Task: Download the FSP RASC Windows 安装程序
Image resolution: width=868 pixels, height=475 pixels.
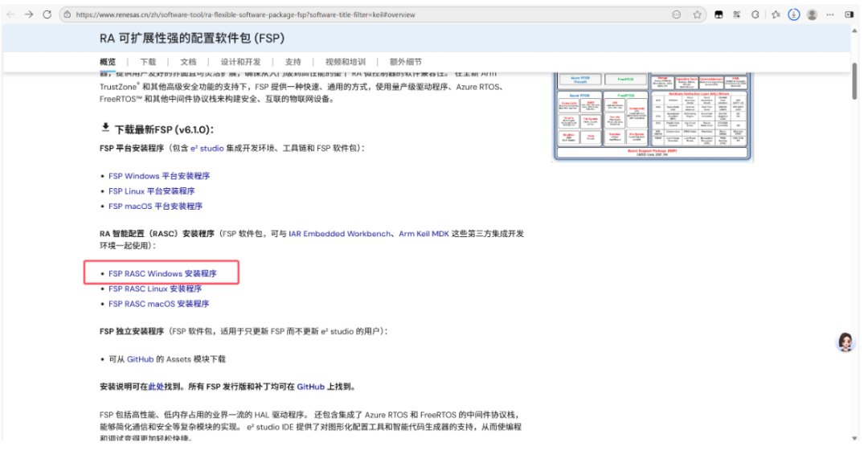Action: (x=161, y=273)
